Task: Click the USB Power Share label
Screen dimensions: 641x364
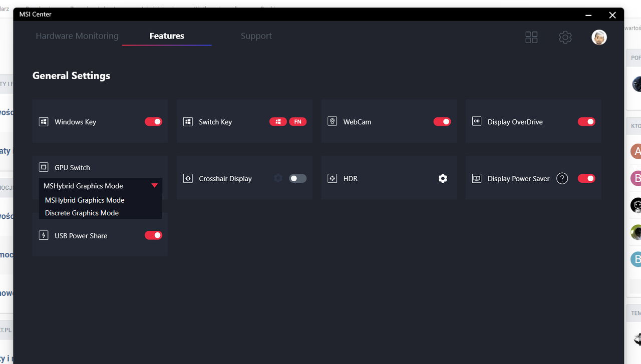Action: 81,236
